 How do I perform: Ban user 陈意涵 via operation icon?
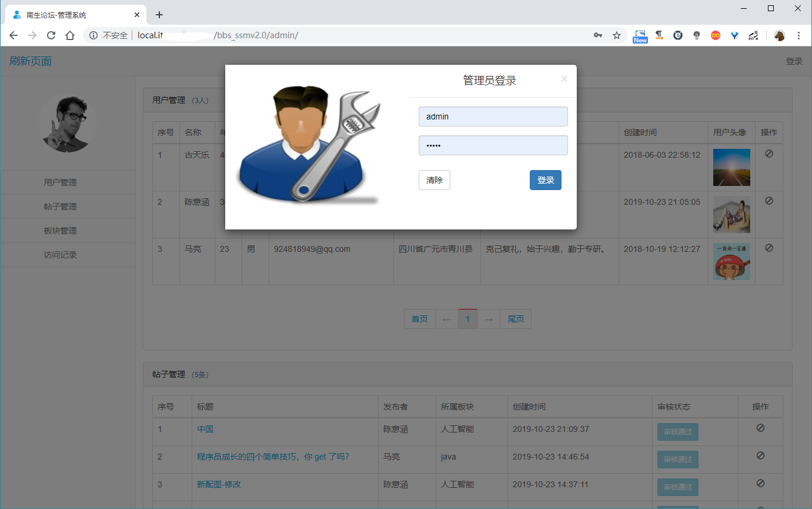click(x=768, y=201)
